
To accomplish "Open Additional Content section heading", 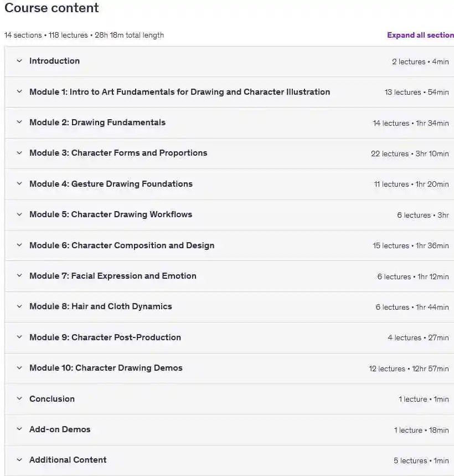I will 68,460.
